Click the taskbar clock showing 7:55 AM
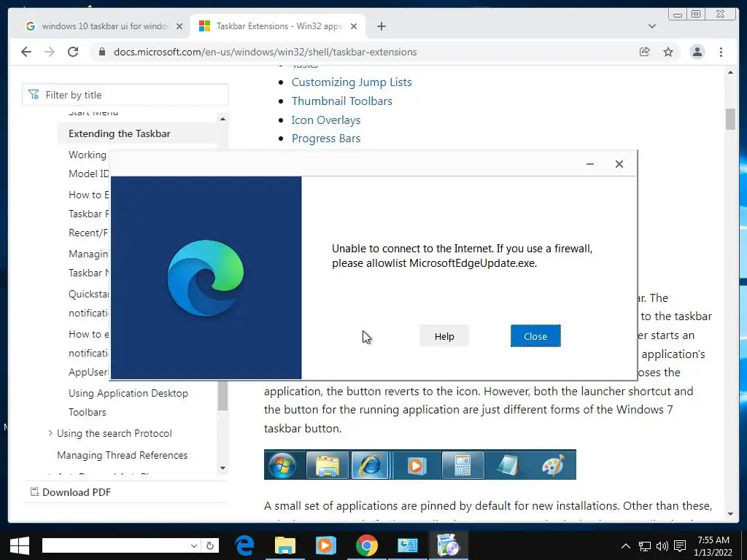Screen dimensions: 747x560 click(x=713, y=546)
